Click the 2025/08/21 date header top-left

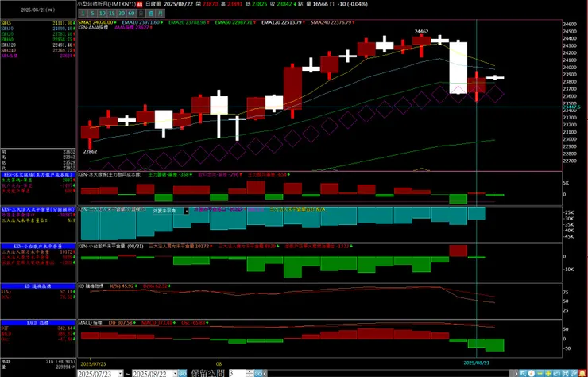(x=38, y=10)
